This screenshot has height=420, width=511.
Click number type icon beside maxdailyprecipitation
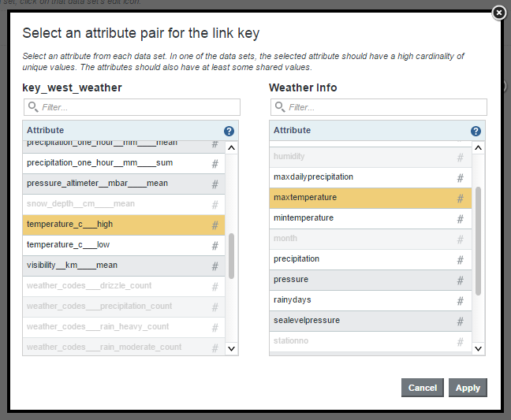461,177
